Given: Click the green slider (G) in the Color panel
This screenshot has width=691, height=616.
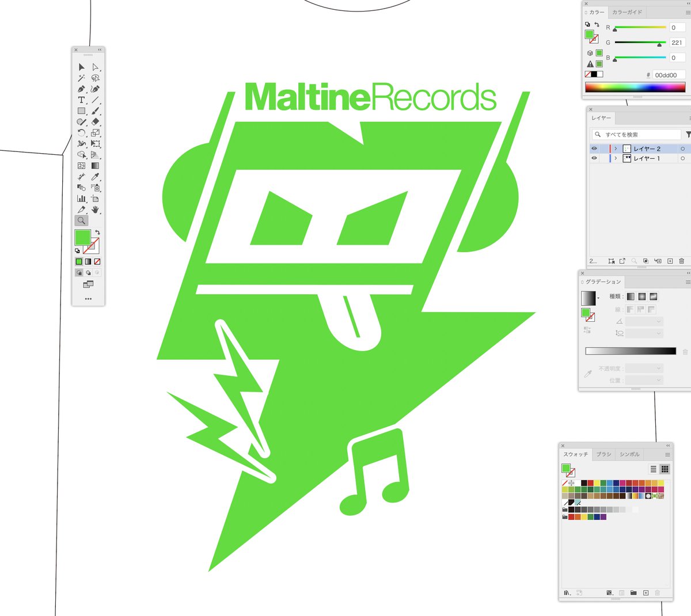Looking at the screenshot, I should click(640, 43).
